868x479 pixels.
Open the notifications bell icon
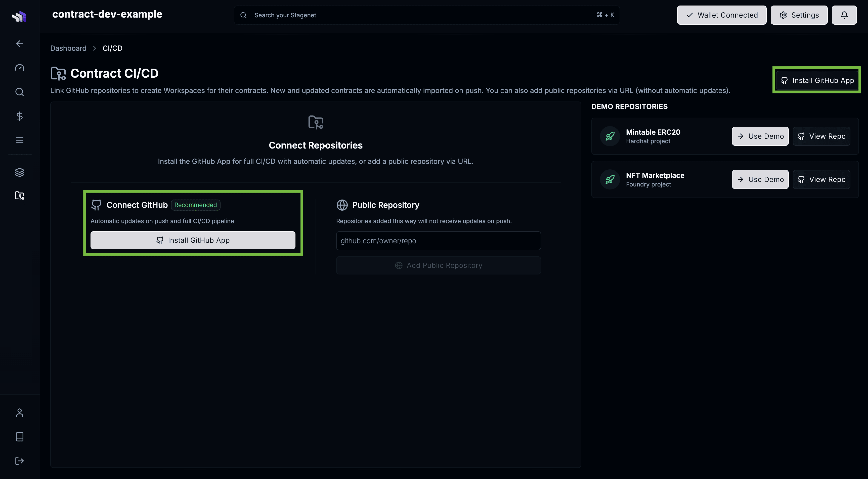point(844,15)
